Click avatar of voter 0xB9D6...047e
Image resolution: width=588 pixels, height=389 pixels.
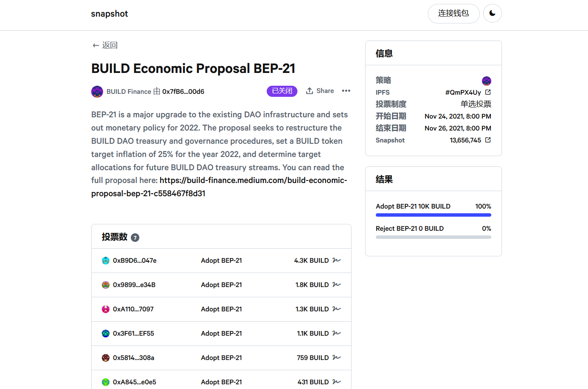point(106,261)
